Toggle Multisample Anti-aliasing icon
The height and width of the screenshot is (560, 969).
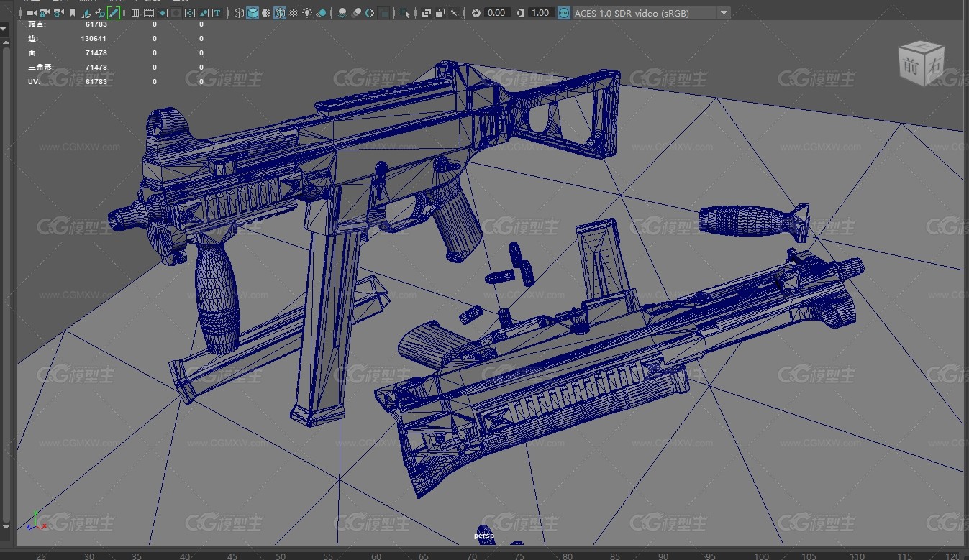pyautogui.click(x=370, y=13)
